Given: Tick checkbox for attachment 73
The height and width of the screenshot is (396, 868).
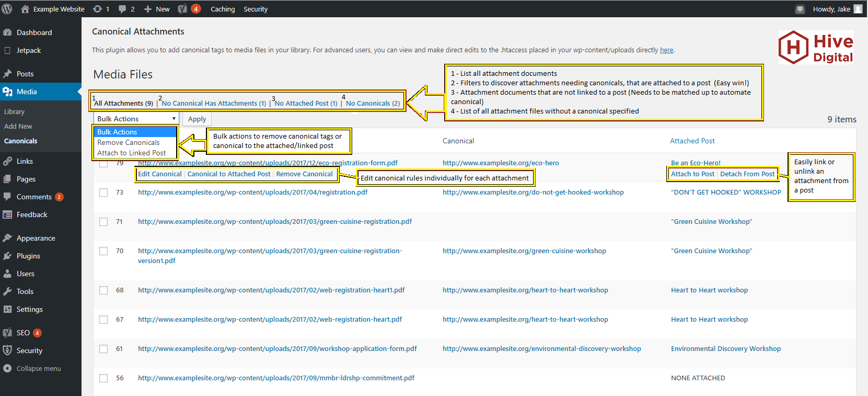Looking at the screenshot, I should tap(103, 193).
